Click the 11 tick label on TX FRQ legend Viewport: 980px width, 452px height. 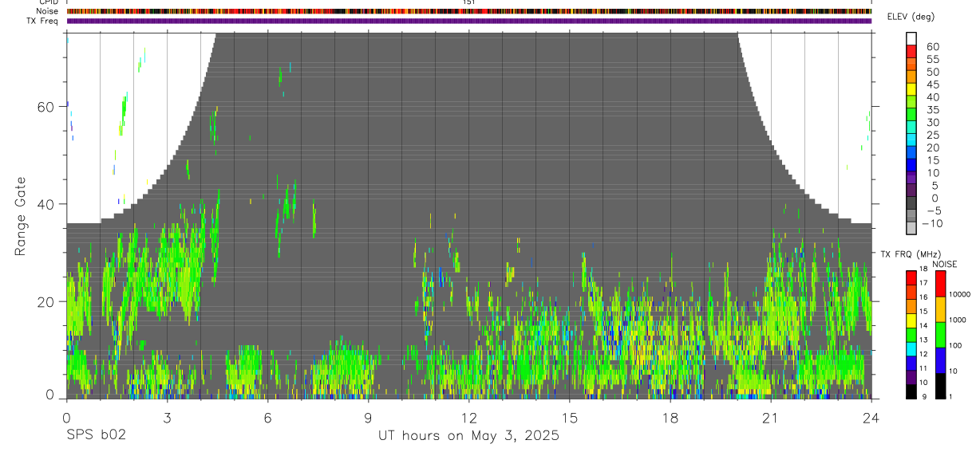tap(923, 368)
